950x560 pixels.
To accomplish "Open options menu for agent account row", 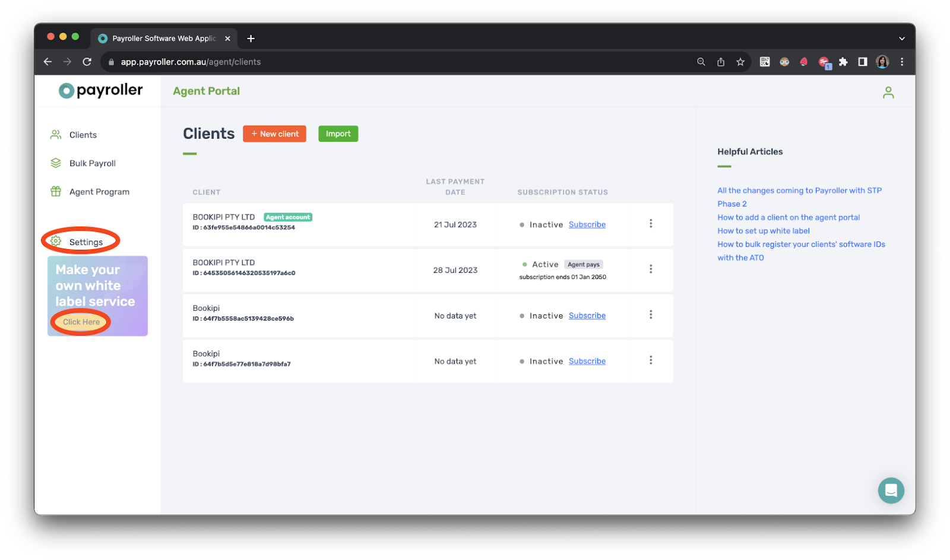I will point(651,224).
